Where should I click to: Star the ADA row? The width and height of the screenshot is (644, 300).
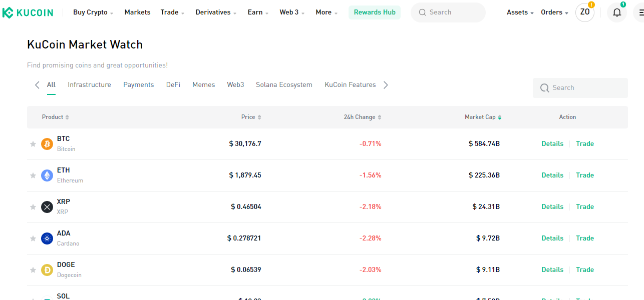pyautogui.click(x=33, y=238)
